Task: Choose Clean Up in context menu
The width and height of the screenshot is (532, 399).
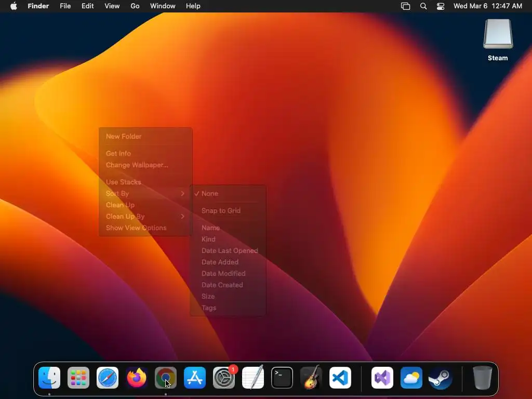Action: point(145,205)
